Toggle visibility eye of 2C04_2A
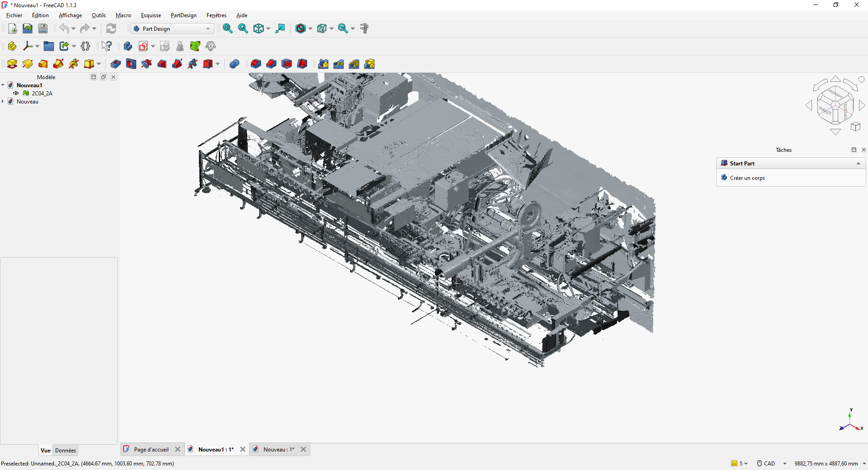This screenshot has height=470, width=868. click(16, 94)
